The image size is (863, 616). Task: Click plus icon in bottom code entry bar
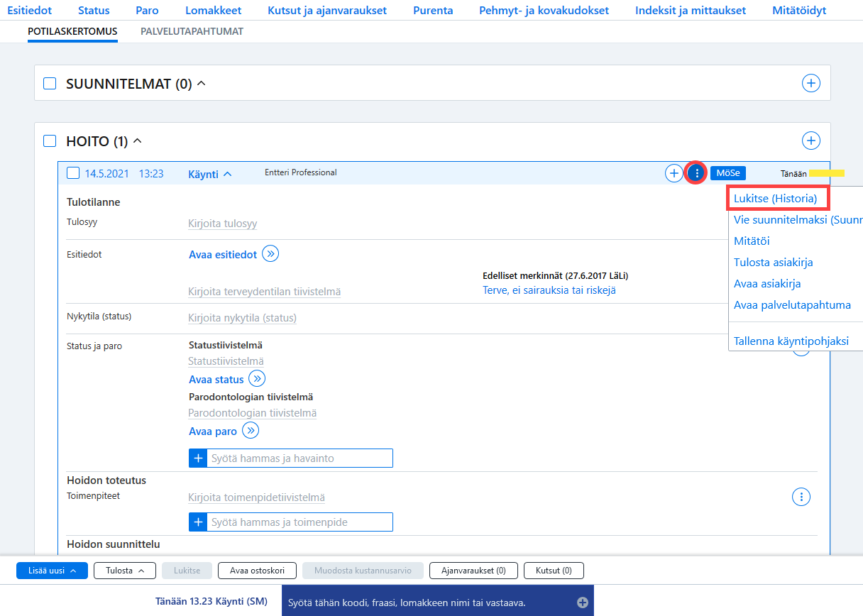(583, 603)
